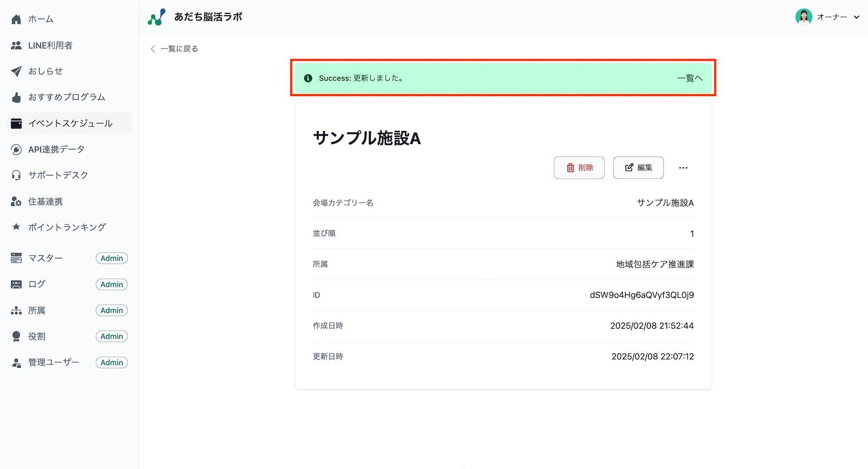Collapse detail via the back chevron
The width and height of the screenshot is (868, 469).
[x=152, y=49]
